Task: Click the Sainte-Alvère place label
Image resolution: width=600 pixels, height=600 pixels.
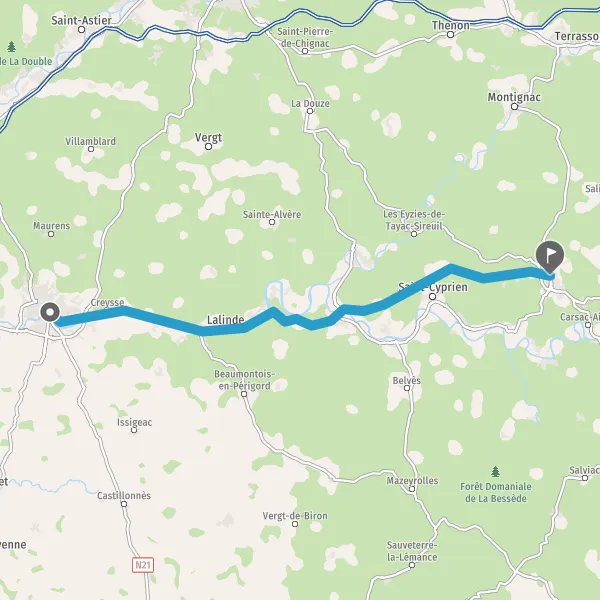Action: (x=272, y=214)
